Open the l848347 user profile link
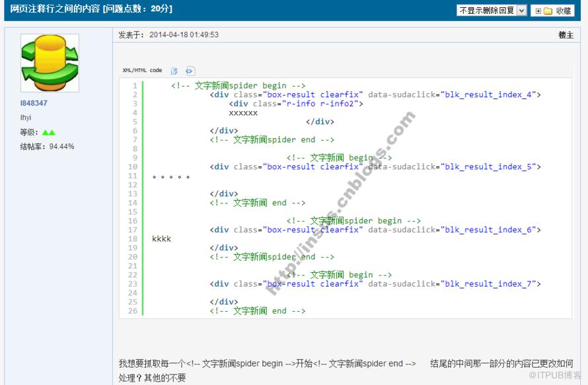This screenshot has height=385, width=588. (34, 103)
